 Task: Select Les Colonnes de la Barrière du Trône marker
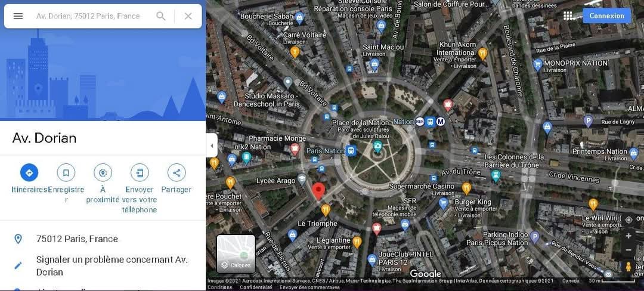tap(496, 176)
